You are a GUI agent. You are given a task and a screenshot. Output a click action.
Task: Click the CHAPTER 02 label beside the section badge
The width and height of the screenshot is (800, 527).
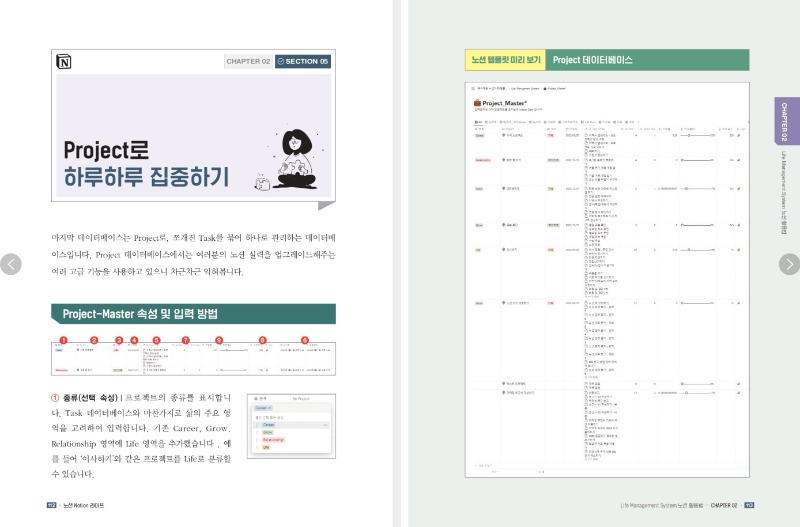pyautogui.click(x=248, y=61)
